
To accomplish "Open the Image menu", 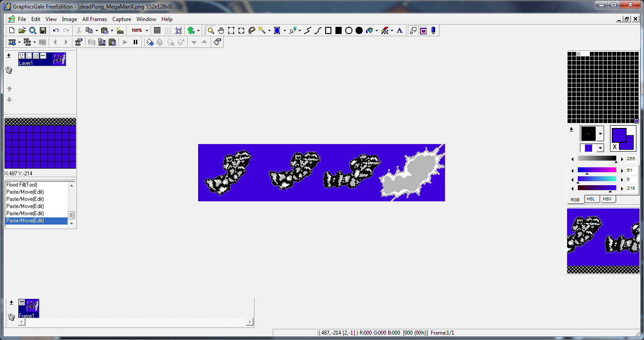I will pyautogui.click(x=69, y=19).
